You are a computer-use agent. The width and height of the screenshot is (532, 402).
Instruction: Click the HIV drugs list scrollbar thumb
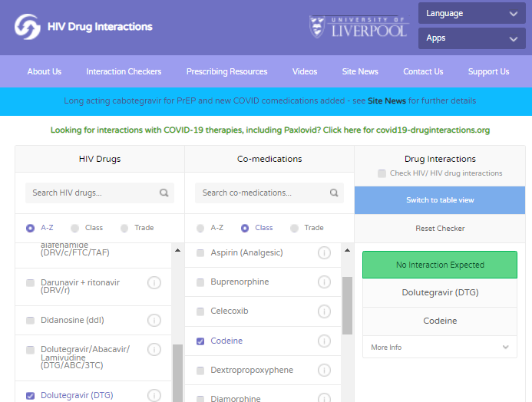[177, 373]
